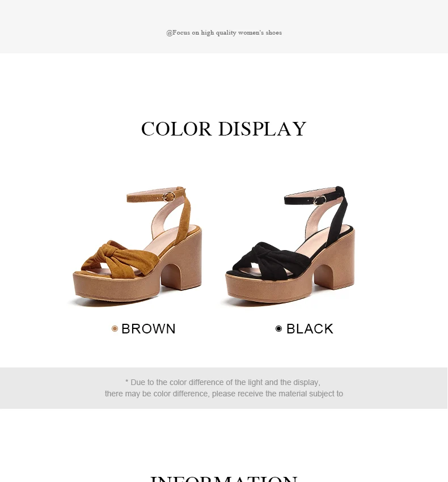Select the black platform sandal image

pyautogui.click(x=290, y=246)
